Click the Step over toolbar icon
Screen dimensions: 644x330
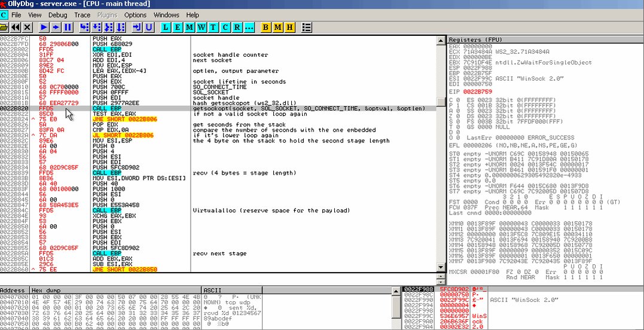pos(96,27)
